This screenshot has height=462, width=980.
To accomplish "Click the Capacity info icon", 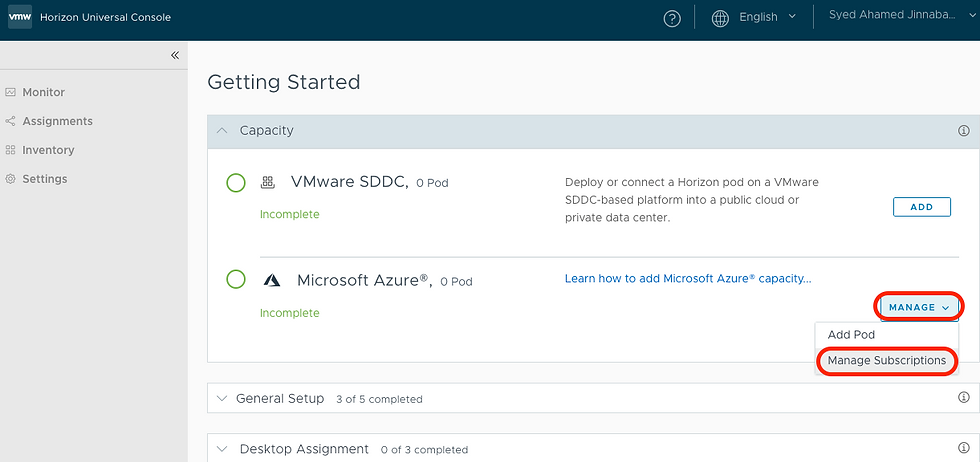I will pos(963,131).
